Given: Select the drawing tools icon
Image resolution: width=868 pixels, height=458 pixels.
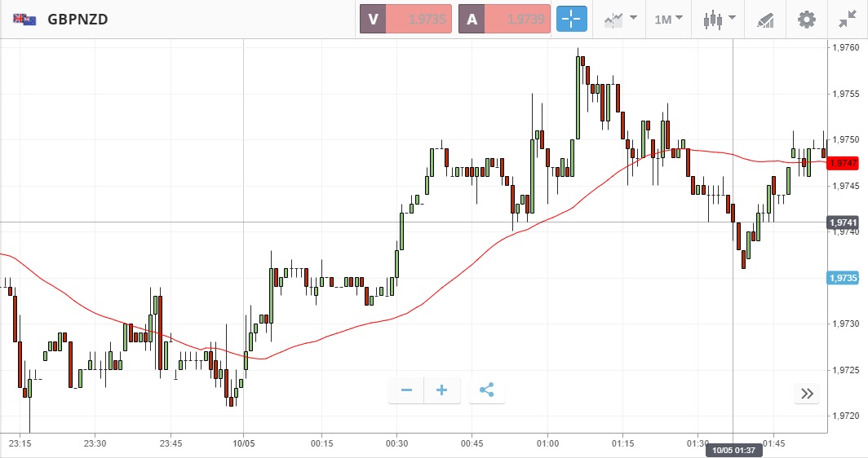Looking at the screenshot, I should pyautogui.click(x=764, y=19).
